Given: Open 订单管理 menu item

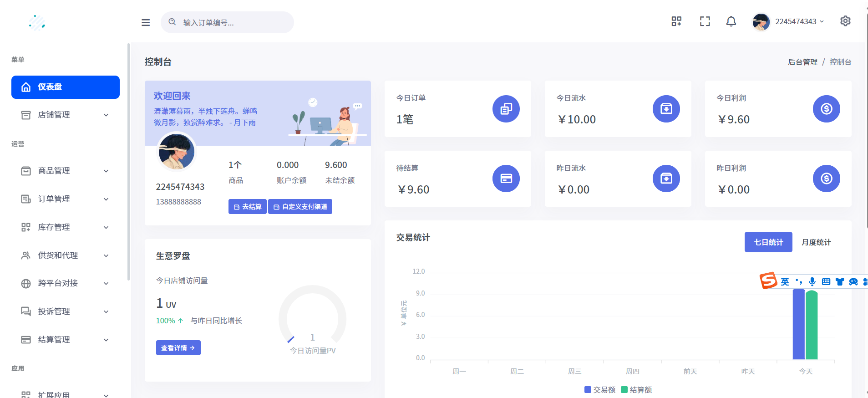Looking at the screenshot, I should pyautogui.click(x=66, y=199).
